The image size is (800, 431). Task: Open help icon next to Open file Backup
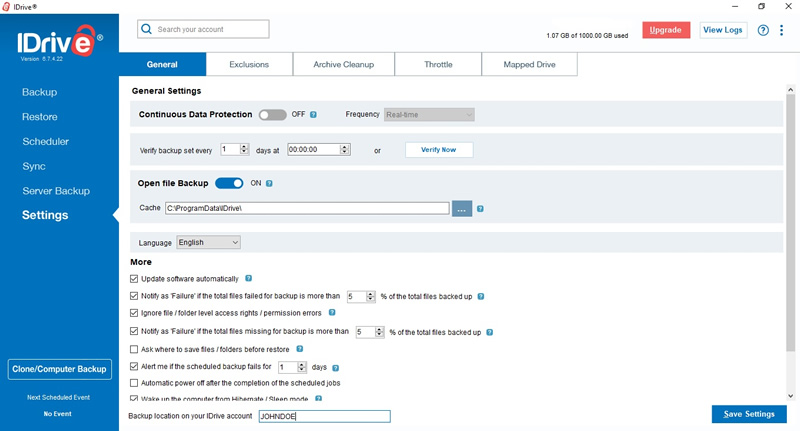(269, 184)
